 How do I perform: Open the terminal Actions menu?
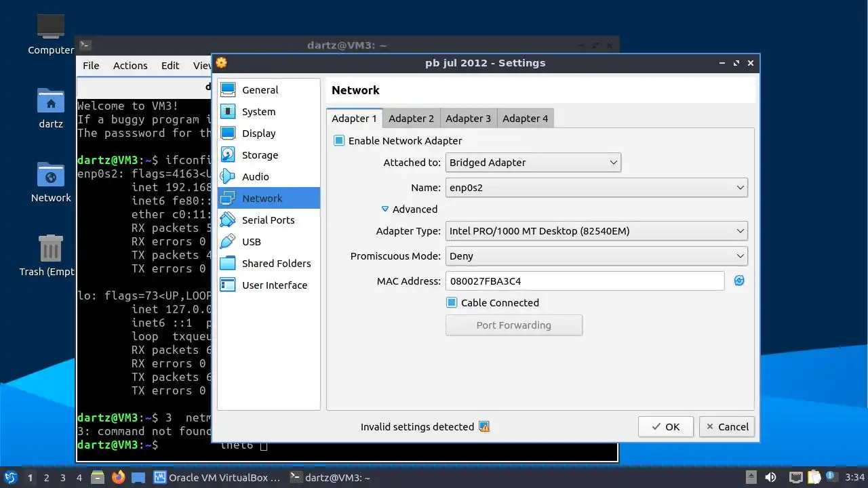(130, 66)
